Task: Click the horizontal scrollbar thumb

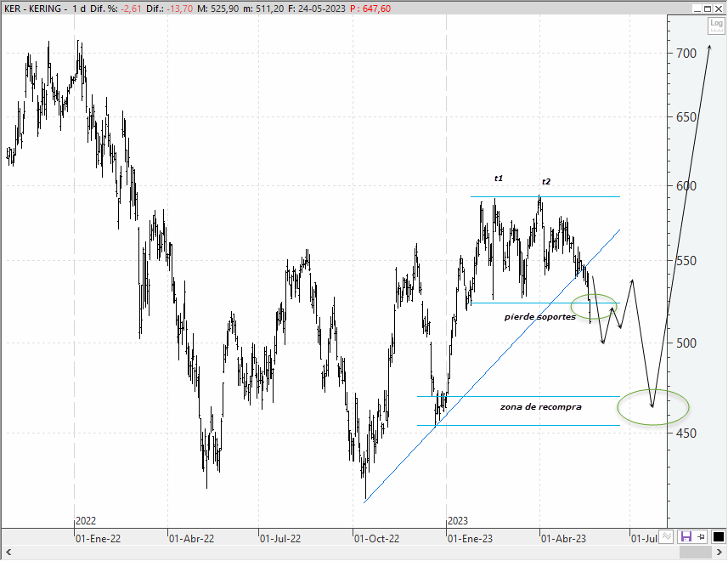Action: click(x=696, y=552)
